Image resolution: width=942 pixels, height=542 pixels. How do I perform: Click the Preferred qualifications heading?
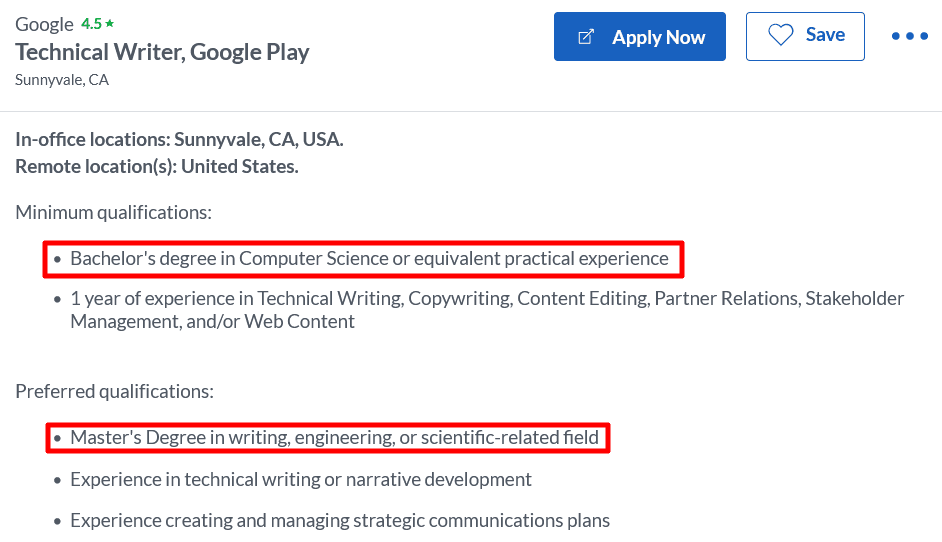click(x=114, y=391)
